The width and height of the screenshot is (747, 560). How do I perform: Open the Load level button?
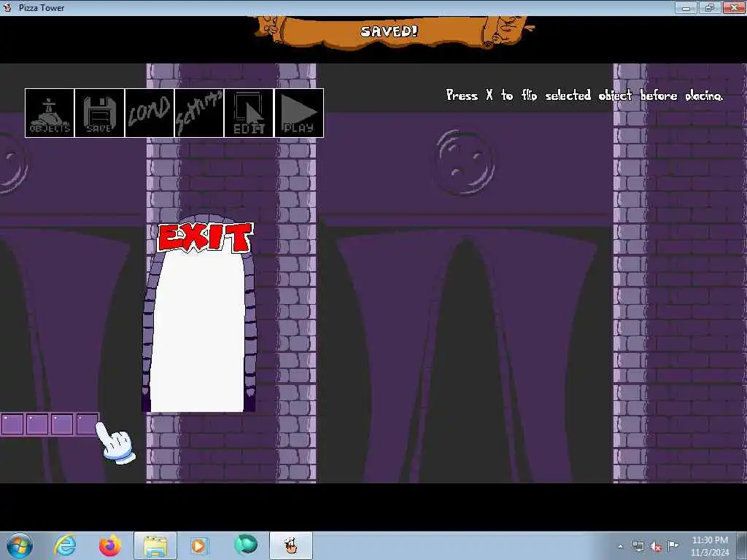coord(150,113)
